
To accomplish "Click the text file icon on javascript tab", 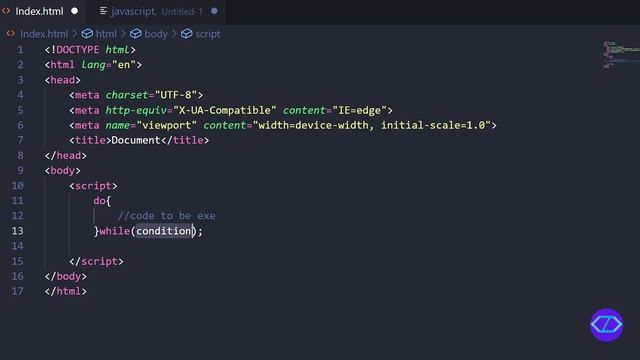I will (x=104, y=11).
